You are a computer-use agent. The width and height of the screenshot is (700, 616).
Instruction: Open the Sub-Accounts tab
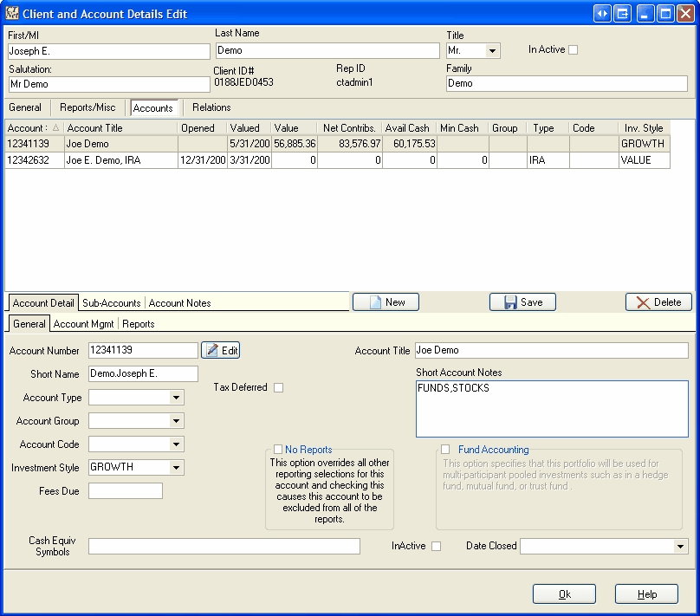[111, 303]
